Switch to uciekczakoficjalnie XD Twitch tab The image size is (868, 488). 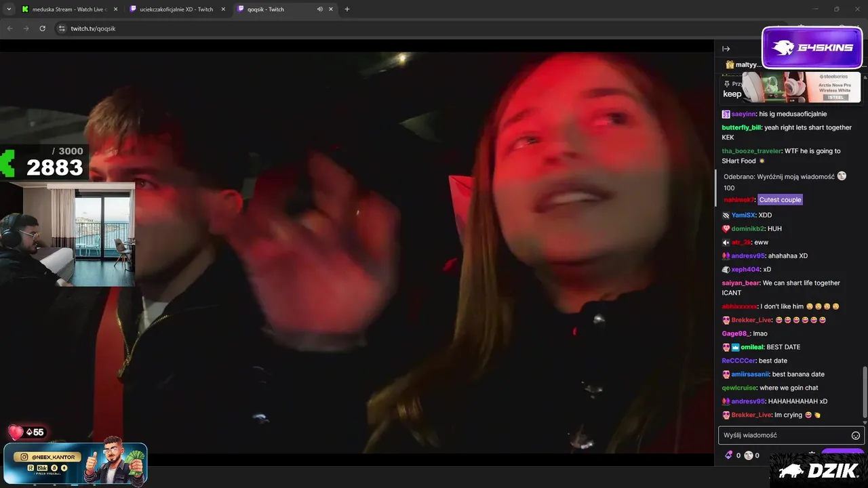click(x=178, y=9)
